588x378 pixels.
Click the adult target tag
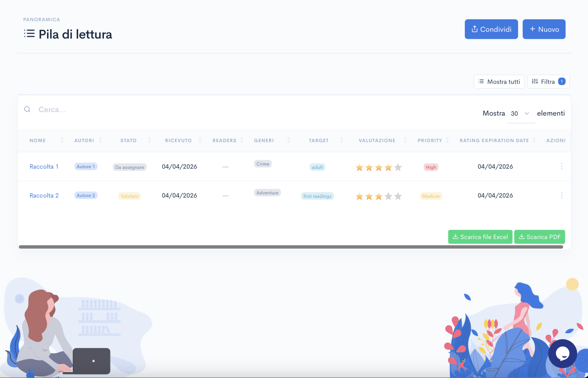pyautogui.click(x=317, y=167)
